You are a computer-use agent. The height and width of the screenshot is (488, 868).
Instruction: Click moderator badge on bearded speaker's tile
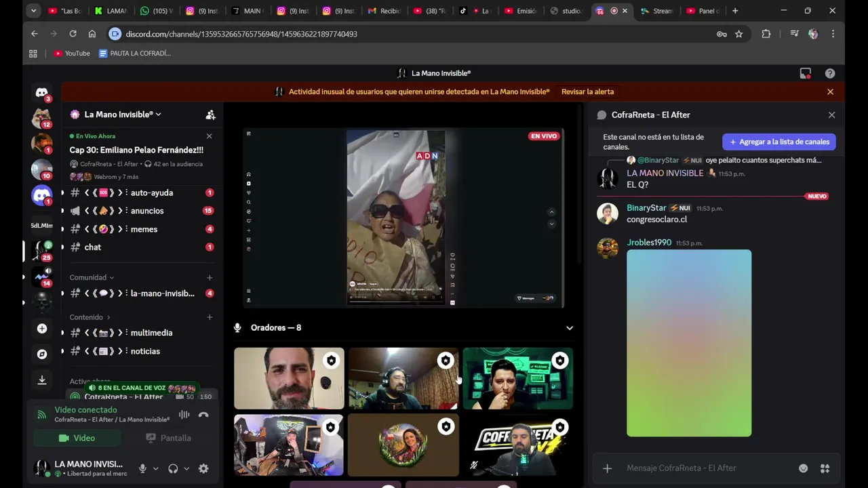(331, 361)
